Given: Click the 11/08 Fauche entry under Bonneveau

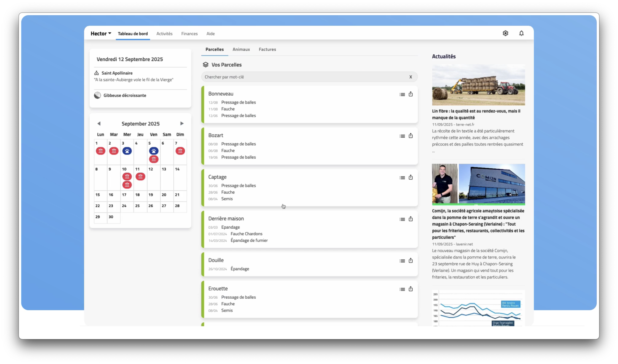Looking at the screenshot, I should tap(222, 109).
